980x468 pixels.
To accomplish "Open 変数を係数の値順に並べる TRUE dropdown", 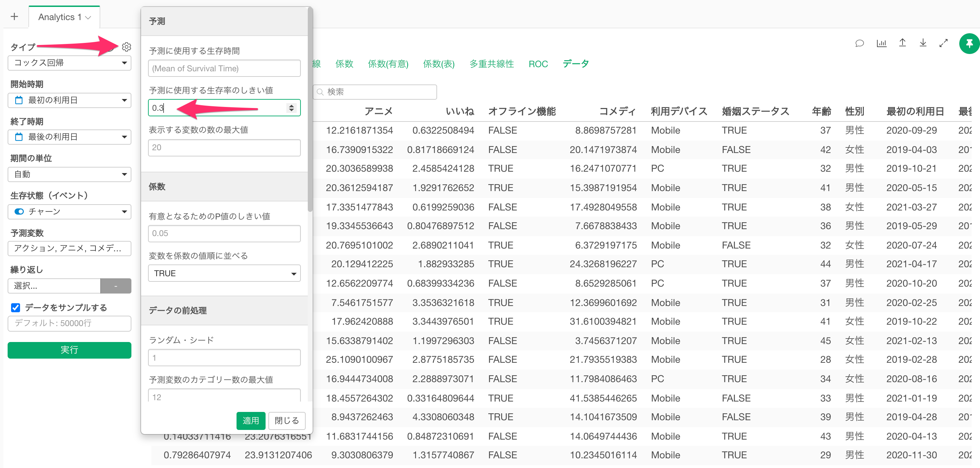I will (224, 273).
